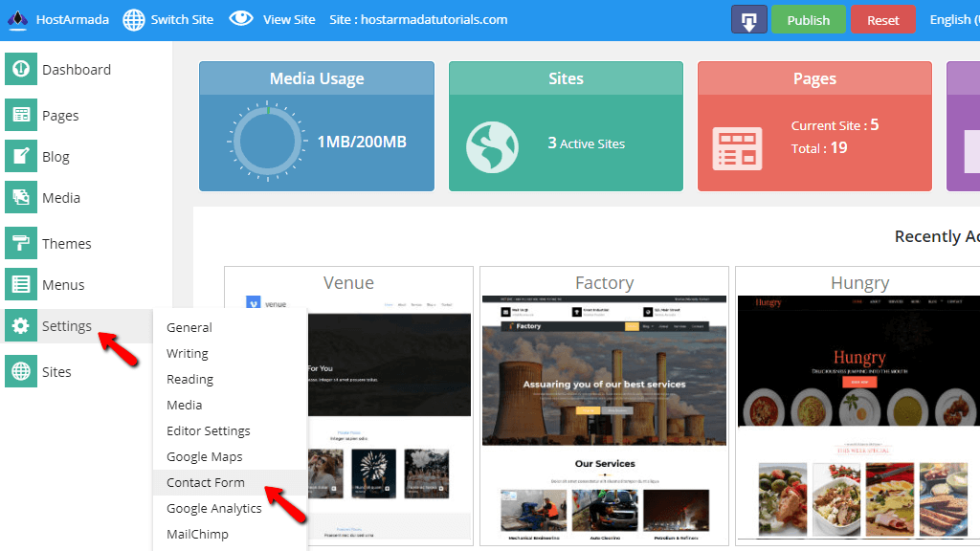
Task: Click the Media Usage circular gauge
Action: click(x=268, y=142)
